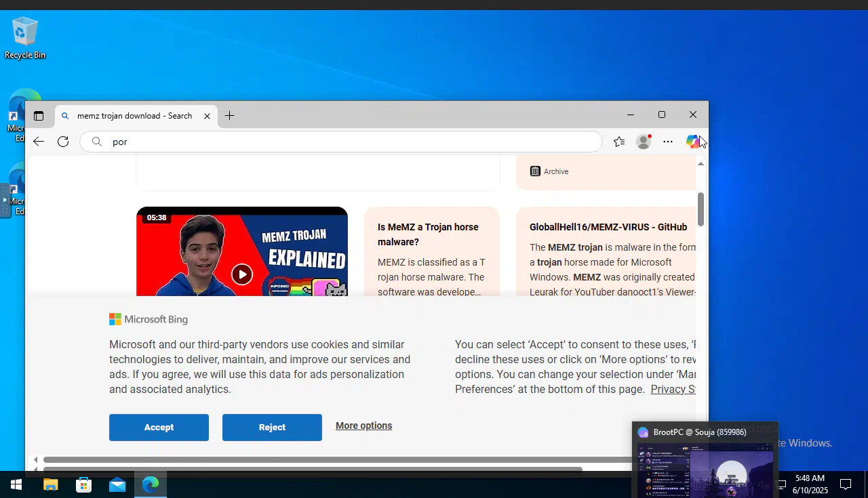Image resolution: width=868 pixels, height=498 pixels.
Task: Open Mail app from taskbar
Action: coord(117,484)
